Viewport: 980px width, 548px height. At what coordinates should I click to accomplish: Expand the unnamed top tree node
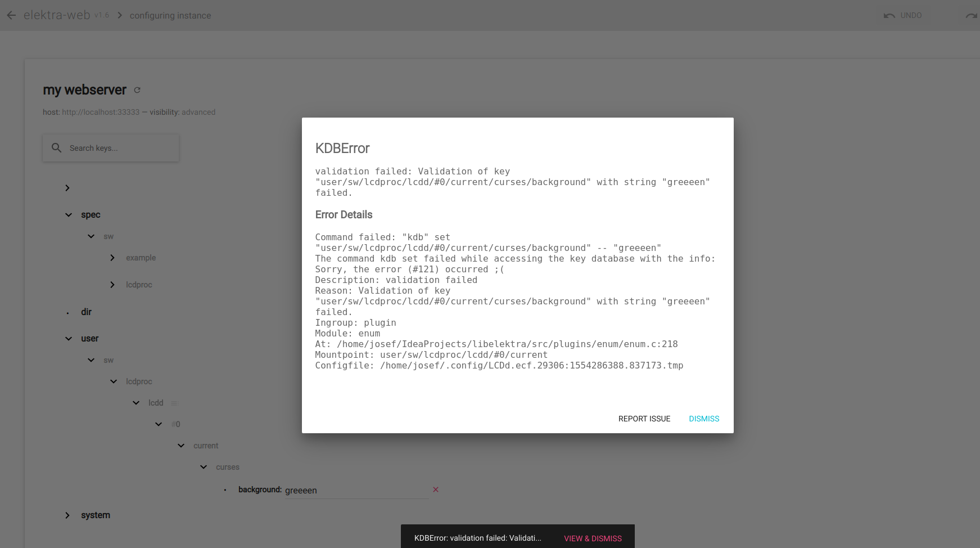(67, 188)
